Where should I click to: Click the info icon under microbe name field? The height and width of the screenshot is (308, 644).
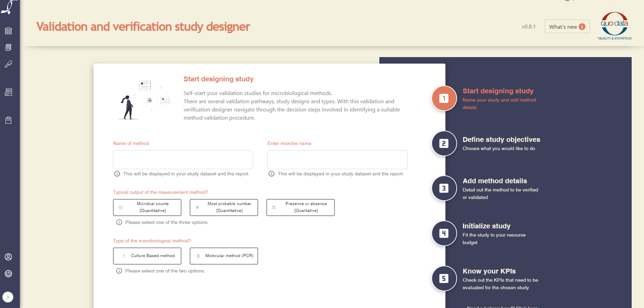[x=272, y=174]
